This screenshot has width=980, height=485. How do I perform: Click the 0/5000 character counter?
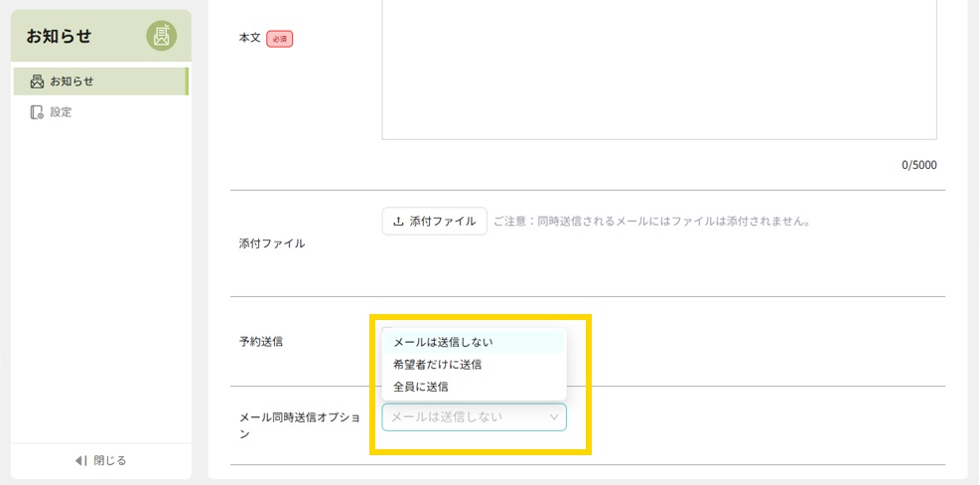(x=918, y=165)
